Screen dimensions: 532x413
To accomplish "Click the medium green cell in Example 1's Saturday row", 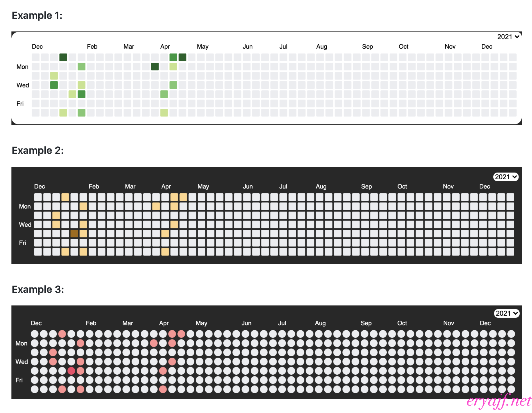I will coord(82,113).
